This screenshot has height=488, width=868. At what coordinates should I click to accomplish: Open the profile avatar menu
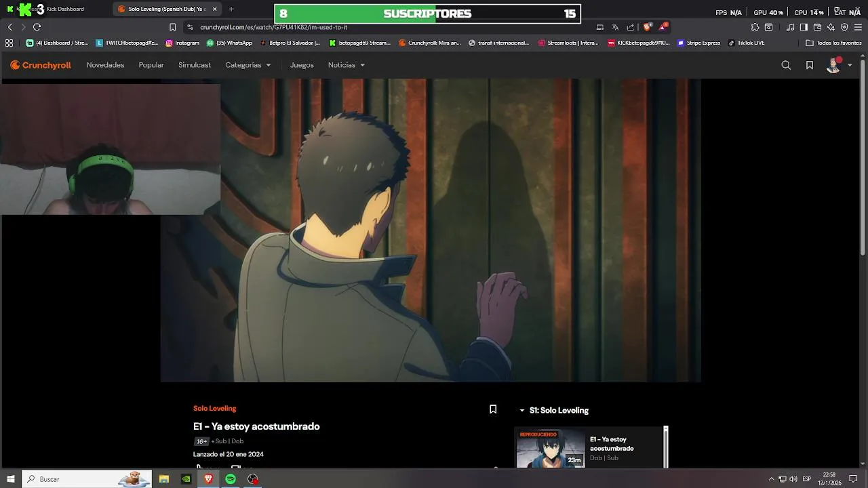point(840,65)
